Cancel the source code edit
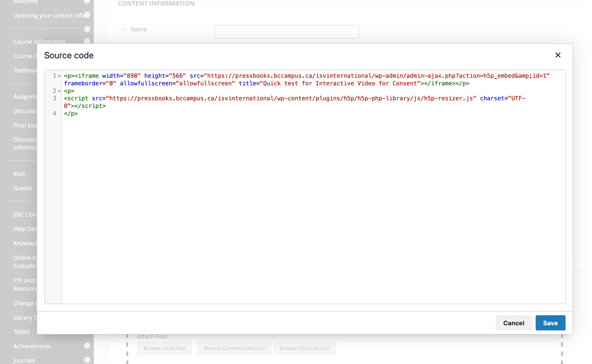Image resolution: width=592 pixels, height=364 pixels. click(x=513, y=323)
